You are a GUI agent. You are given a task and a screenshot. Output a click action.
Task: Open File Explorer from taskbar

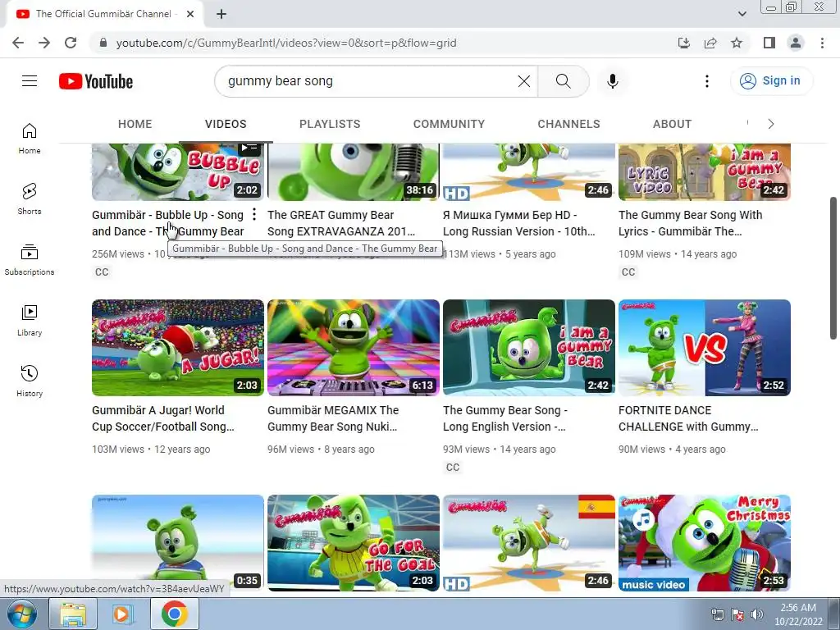[73, 614]
